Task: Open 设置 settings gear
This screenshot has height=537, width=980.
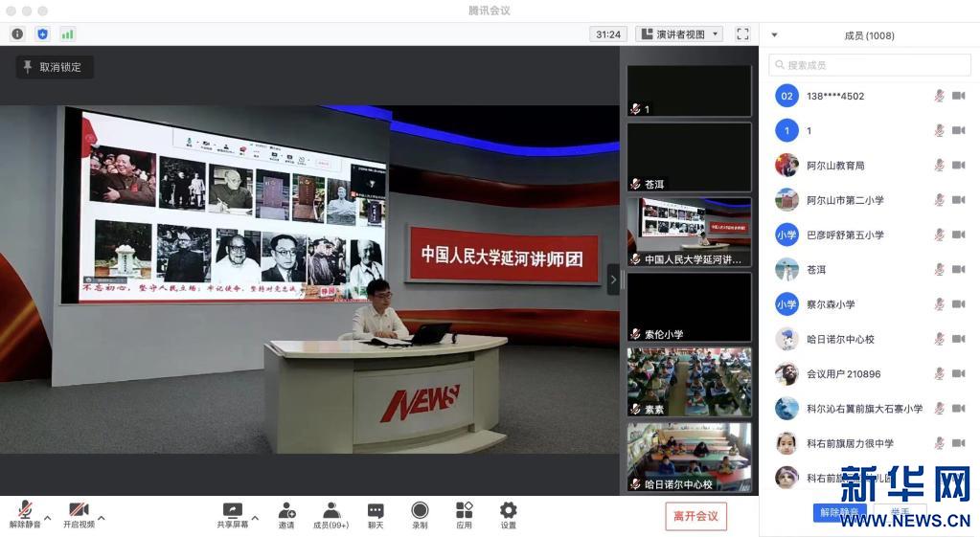Action: click(x=508, y=515)
